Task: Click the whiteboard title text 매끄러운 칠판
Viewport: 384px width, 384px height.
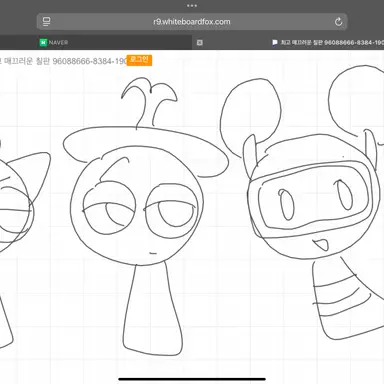Action: [x=27, y=61]
